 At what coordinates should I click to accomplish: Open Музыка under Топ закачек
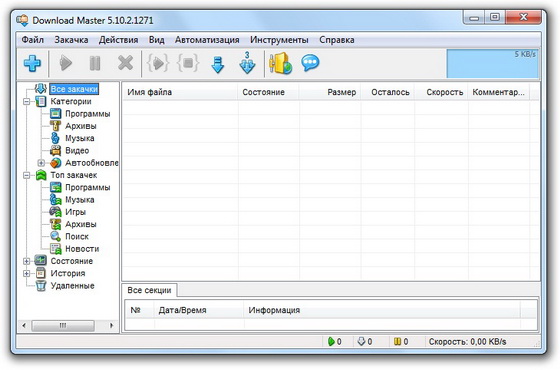click(x=80, y=200)
